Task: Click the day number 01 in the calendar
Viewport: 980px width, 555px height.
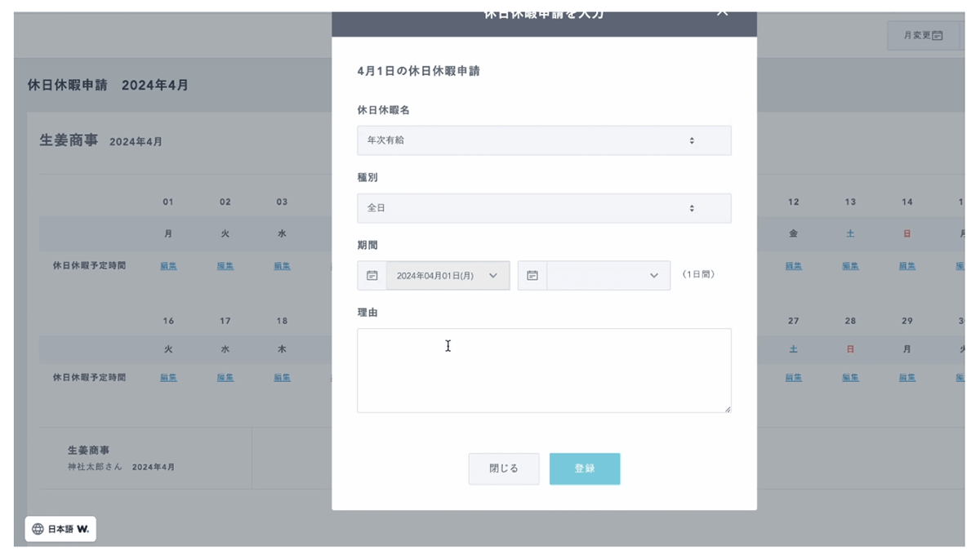Action: click(168, 202)
